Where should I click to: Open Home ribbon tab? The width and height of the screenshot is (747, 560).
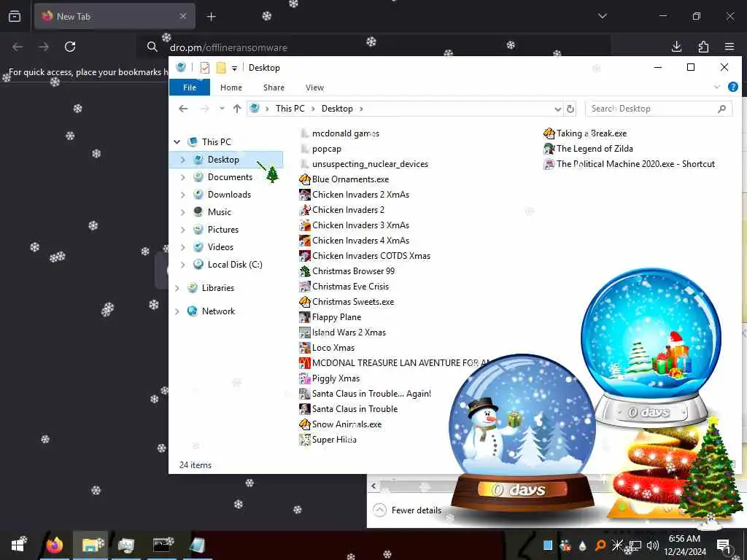(231, 87)
